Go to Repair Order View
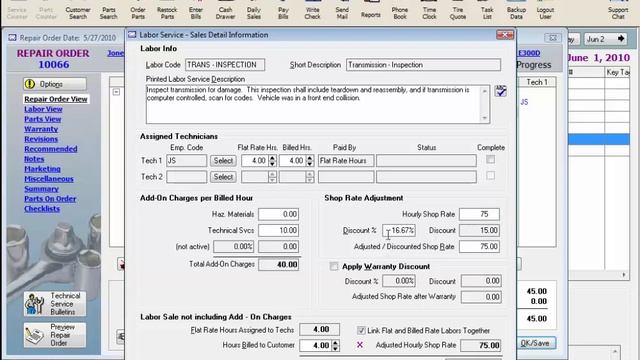This screenshot has height=360, width=640. coord(56,99)
